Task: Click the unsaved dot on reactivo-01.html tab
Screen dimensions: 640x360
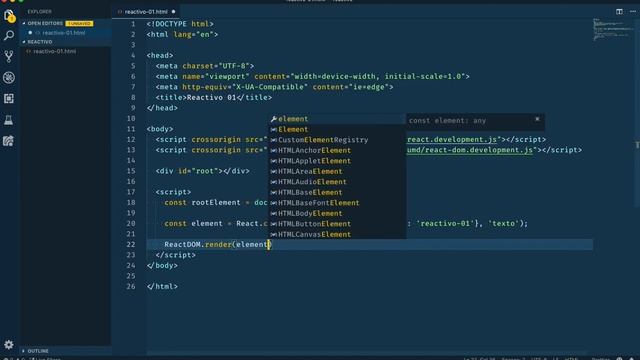Action: tap(173, 12)
